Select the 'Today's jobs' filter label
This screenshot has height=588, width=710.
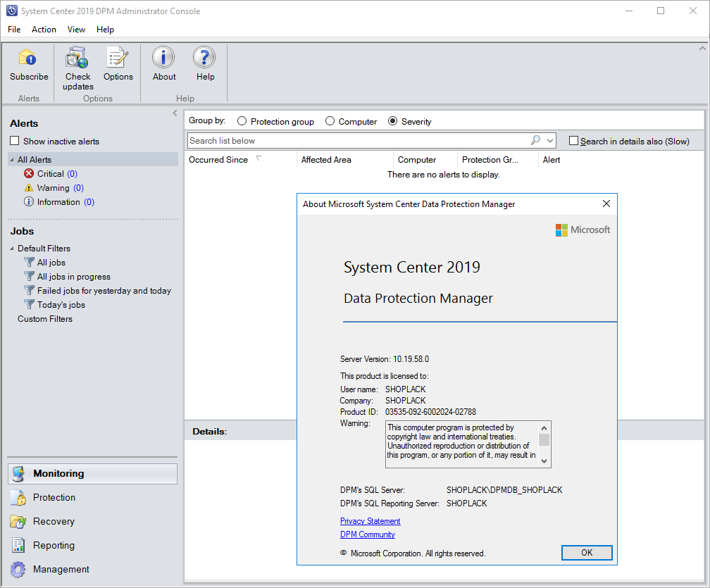point(61,305)
